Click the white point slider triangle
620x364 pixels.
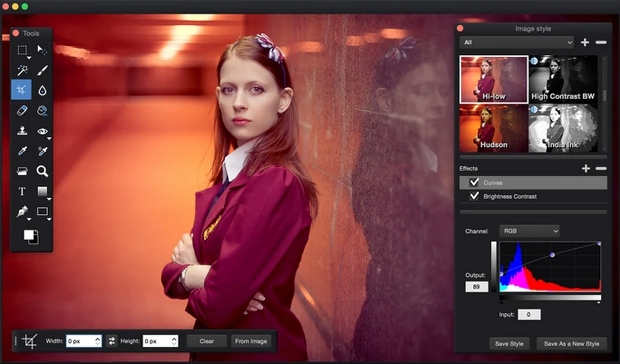pyautogui.click(x=599, y=302)
